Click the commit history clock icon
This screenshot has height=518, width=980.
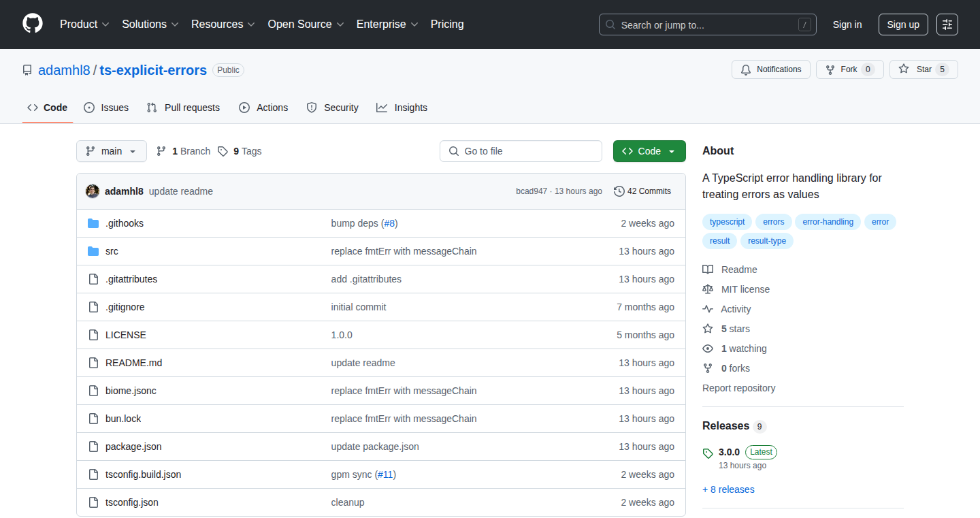point(619,191)
